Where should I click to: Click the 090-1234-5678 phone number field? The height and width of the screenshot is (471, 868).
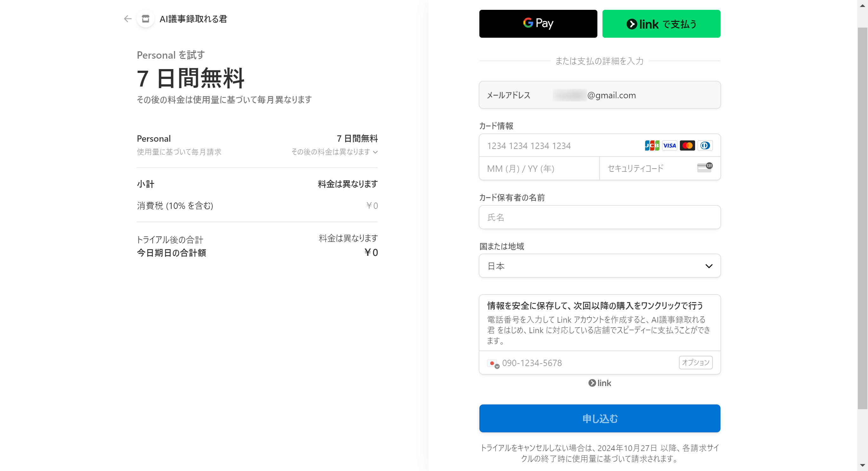click(586, 363)
